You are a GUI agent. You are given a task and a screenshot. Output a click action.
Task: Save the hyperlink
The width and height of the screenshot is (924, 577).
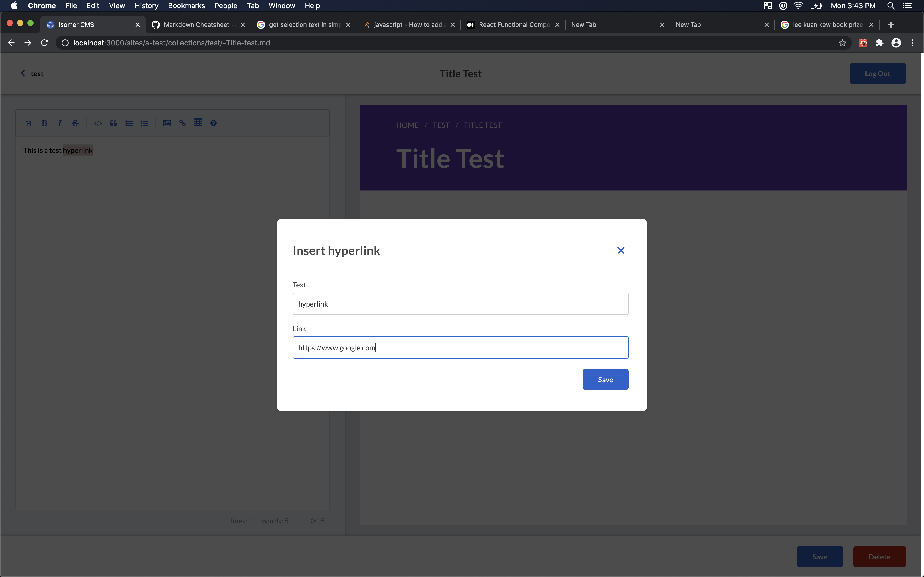click(605, 379)
